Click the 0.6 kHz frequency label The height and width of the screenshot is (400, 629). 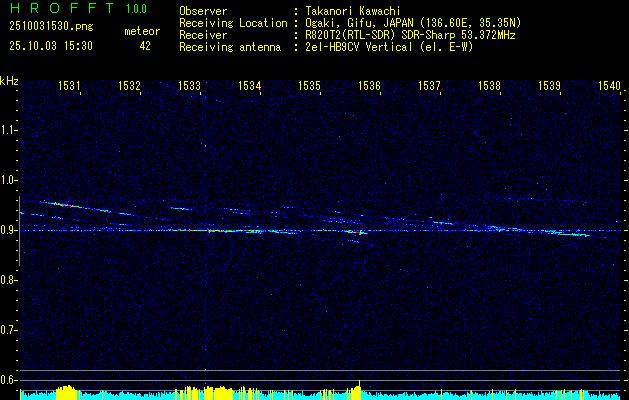[x=8, y=380]
